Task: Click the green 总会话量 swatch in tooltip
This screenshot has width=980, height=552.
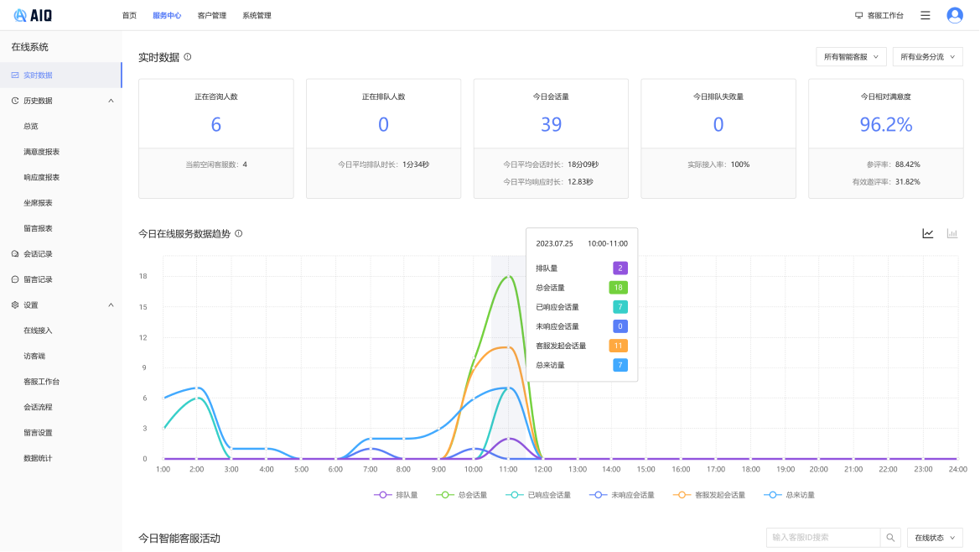Action: click(x=618, y=288)
